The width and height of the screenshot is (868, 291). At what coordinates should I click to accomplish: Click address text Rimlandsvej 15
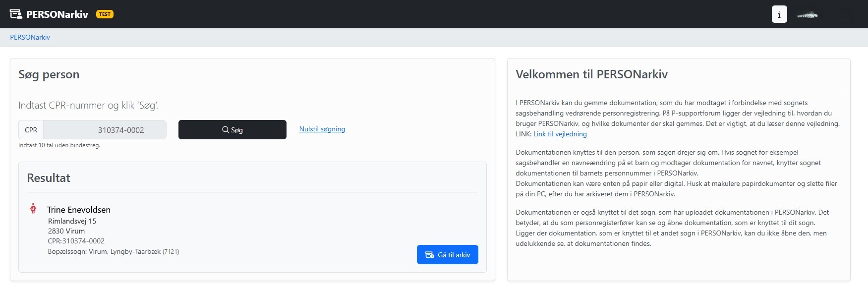72,221
